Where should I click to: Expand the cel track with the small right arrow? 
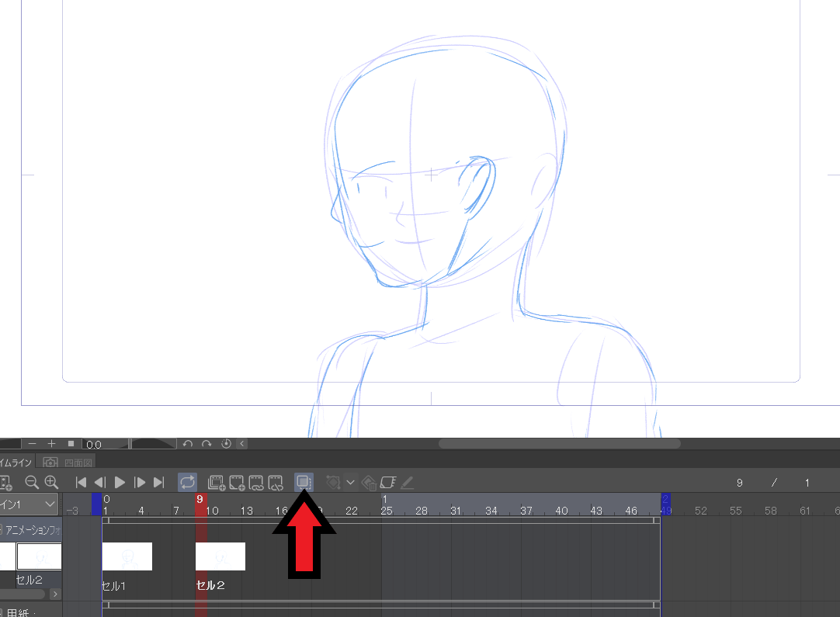click(55, 594)
